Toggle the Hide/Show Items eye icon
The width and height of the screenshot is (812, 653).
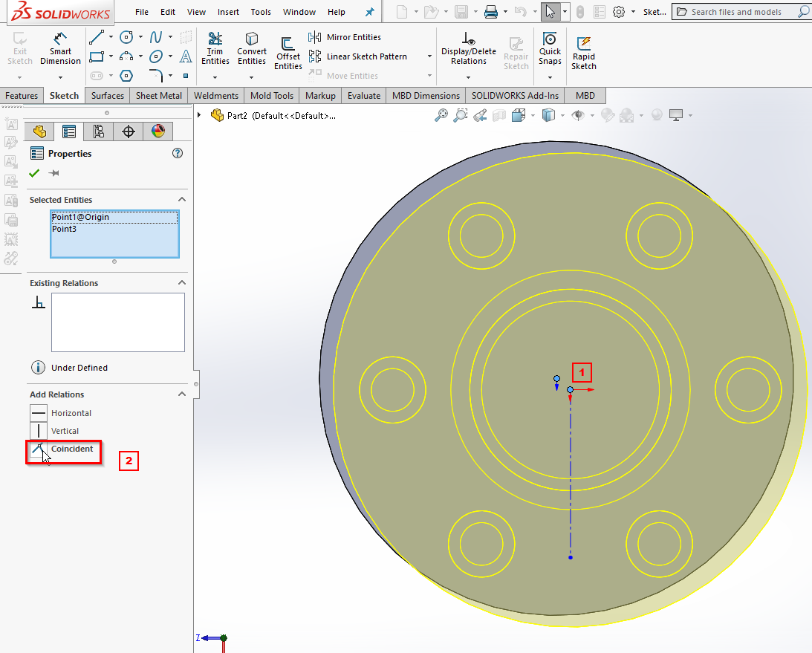click(577, 115)
